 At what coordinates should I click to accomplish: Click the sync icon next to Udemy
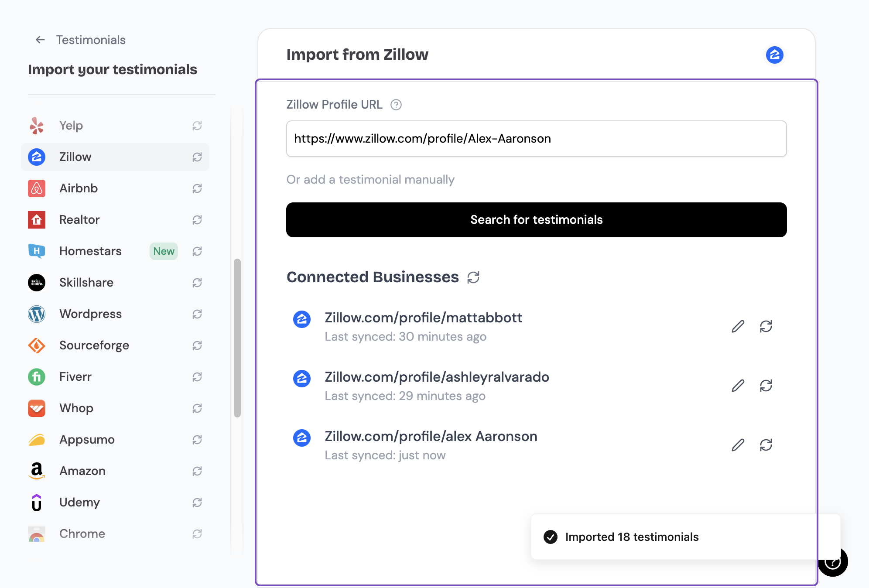[197, 503]
